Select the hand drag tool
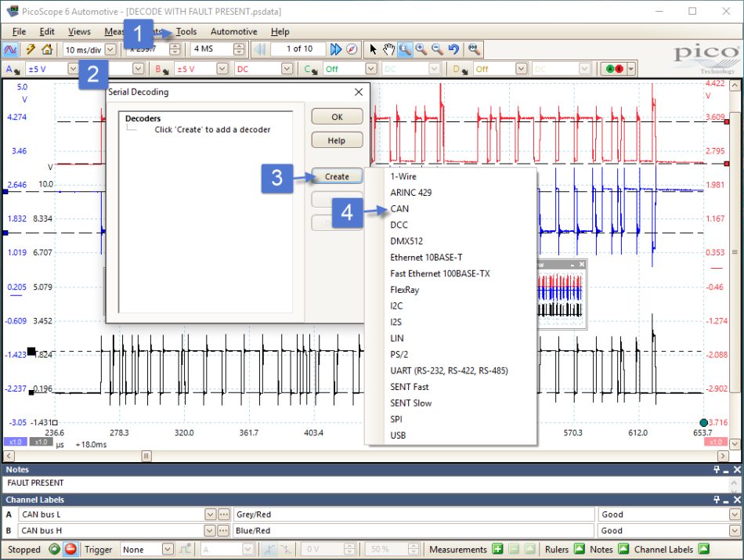 389,49
